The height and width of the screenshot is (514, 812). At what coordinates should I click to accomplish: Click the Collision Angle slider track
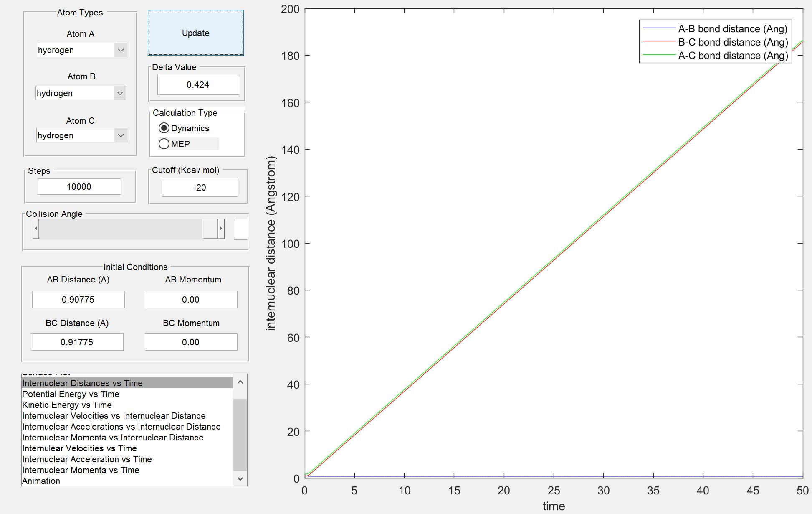click(121, 229)
